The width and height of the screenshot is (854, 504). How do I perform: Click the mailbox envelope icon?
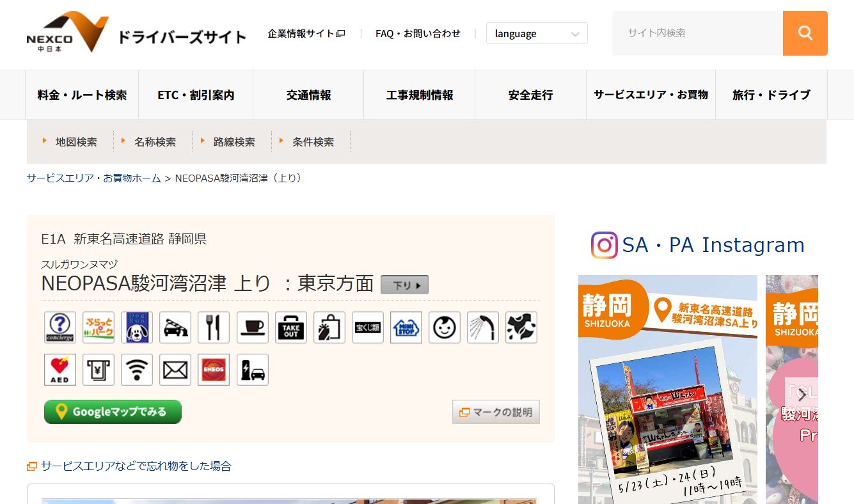coord(175,370)
